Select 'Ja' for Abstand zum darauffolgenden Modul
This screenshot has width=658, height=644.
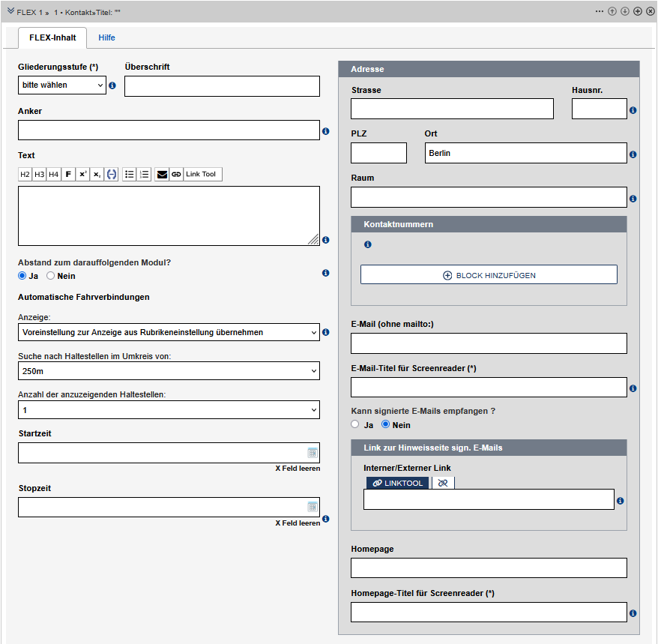[x=22, y=276]
